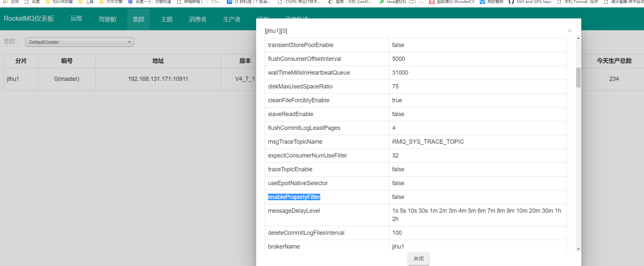Select the brokerName property name
The width and height of the screenshot is (644, 266).
284,247
